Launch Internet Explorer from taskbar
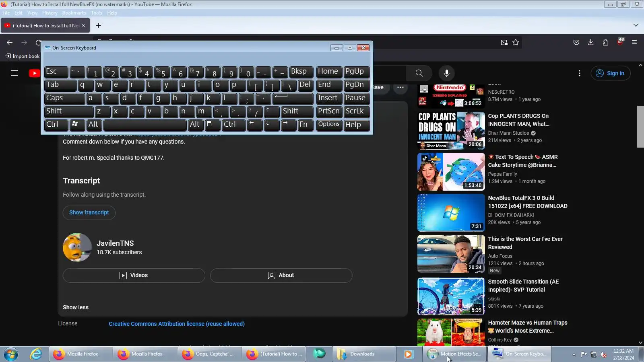The image size is (644, 362). tap(36, 354)
